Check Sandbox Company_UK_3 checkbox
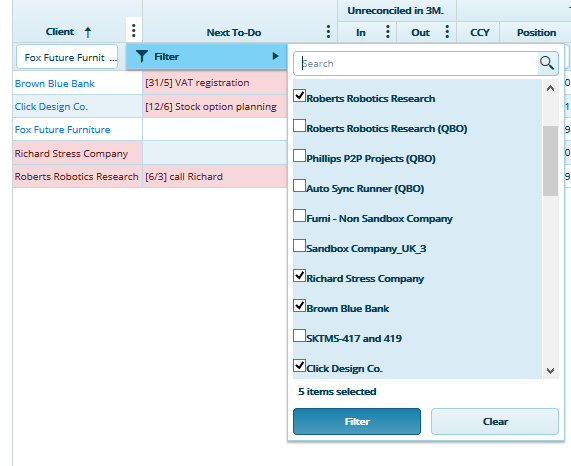Image resolution: width=571 pixels, height=466 pixels. click(299, 246)
